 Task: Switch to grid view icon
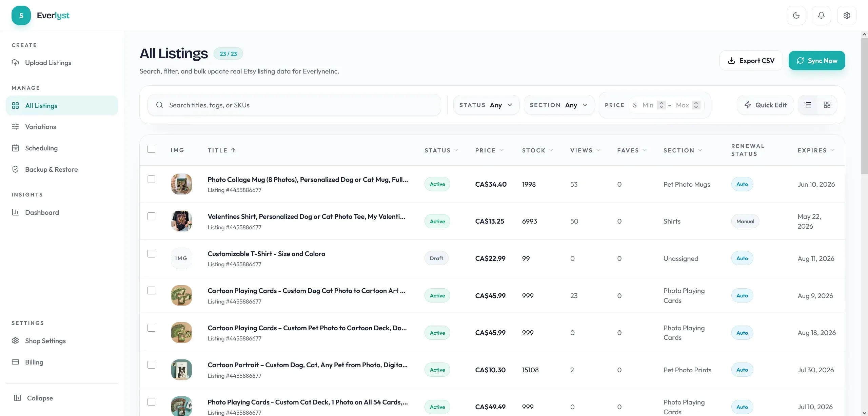click(827, 105)
